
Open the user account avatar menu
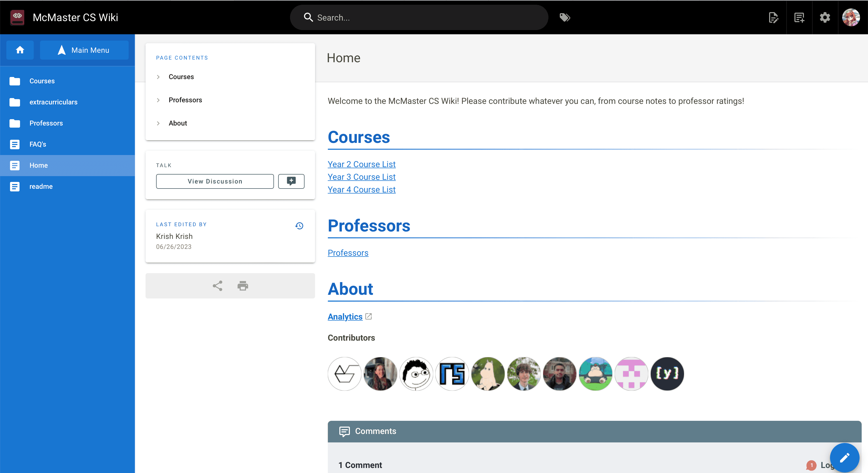[851, 17]
